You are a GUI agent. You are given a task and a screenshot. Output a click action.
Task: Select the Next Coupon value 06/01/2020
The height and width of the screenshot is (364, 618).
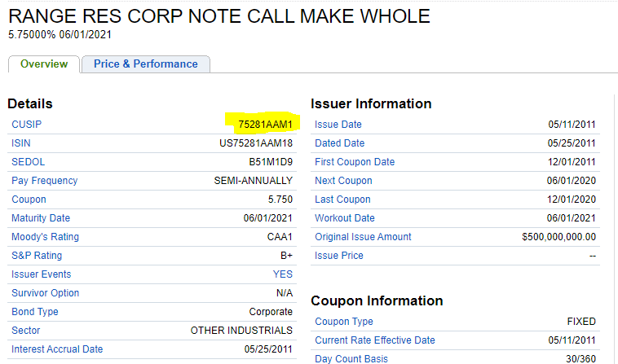(571, 181)
